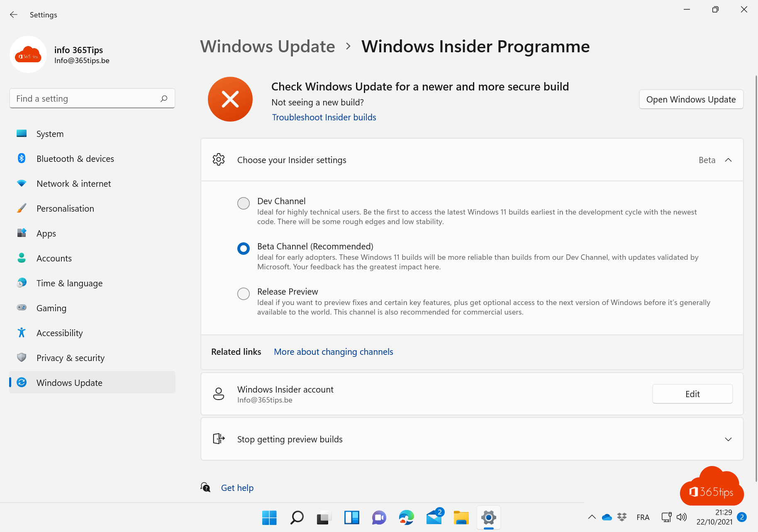The height and width of the screenshot is (532, 758).
Task: Click the Privacy & security shield icon
Action: 22,357
